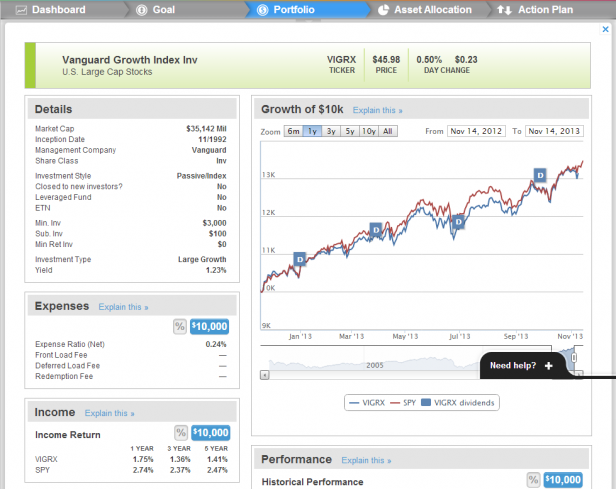This screenshot has width=616, height=489.
Task: Set chart zoom to 6m
Action: 293,131
